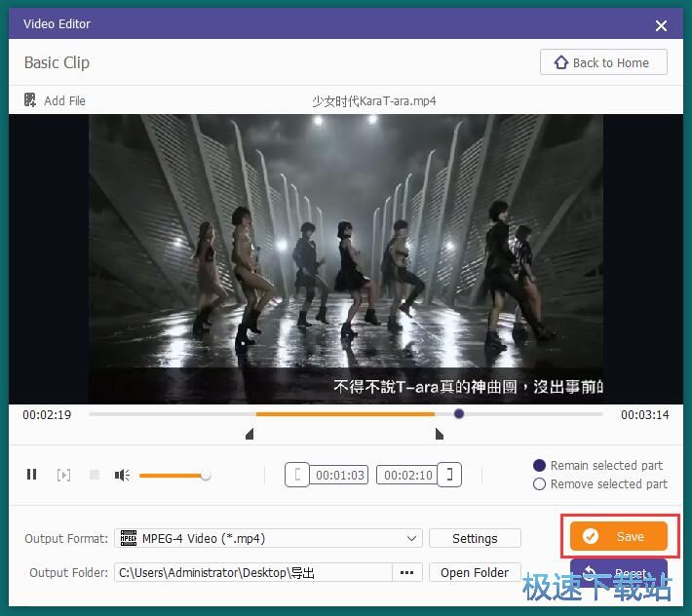692x616 pixels.
Task: Edit the start time field 00:01:03
Action: 339,475
